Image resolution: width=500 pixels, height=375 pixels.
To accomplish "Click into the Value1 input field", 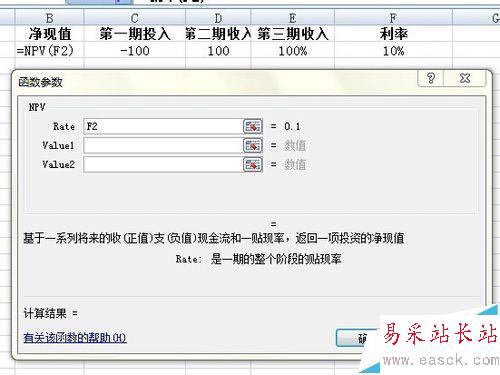I will [163, 145].
